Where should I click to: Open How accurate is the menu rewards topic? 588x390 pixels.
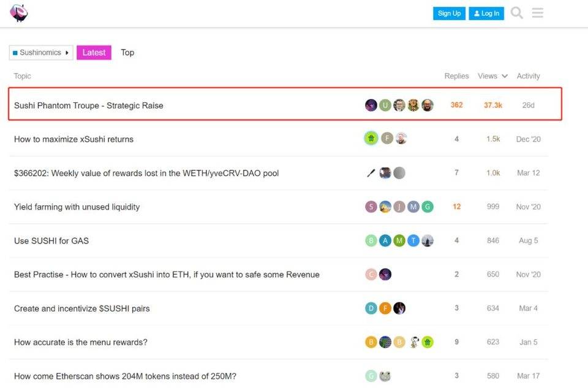81,342
